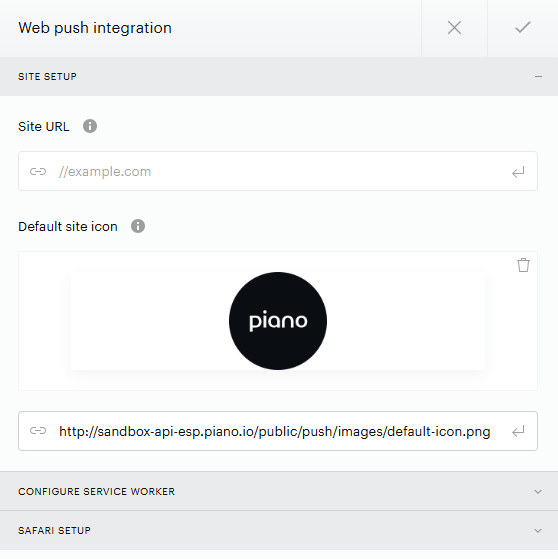Submit Site URL with the return arrow icon
The width and height of the screenshot is (558, 559).
(518, 172)
